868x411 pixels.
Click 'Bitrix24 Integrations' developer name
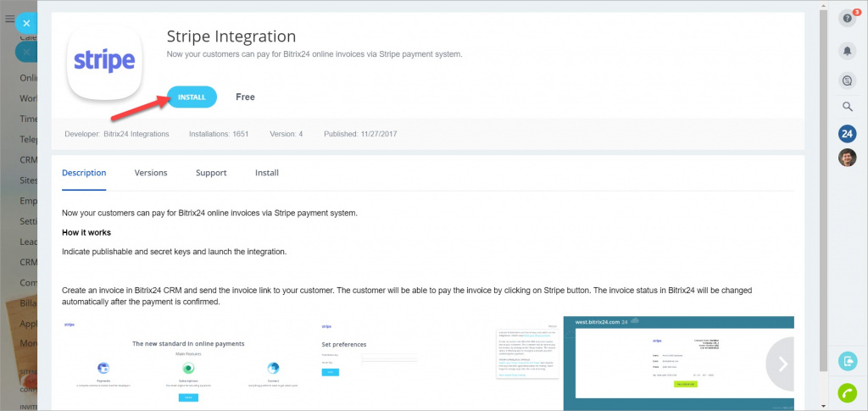136,134
